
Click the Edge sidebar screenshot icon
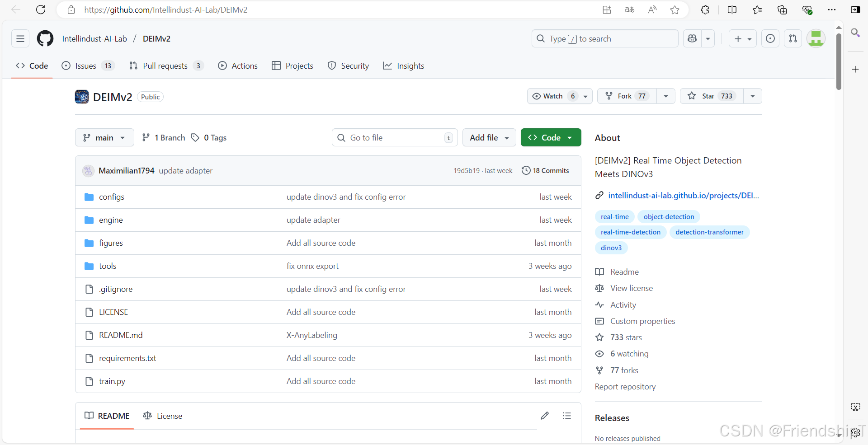click(x=855, y=407)
